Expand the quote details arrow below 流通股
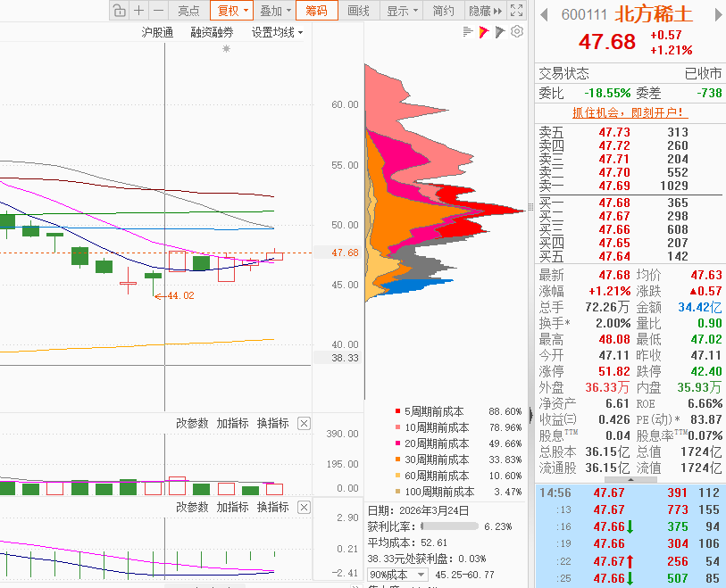 630,480
